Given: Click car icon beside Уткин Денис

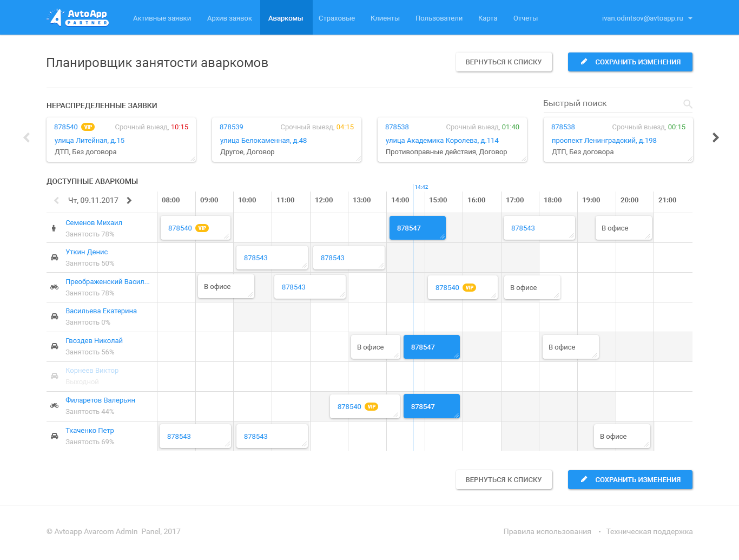Looking at the screenshot, I should [x=54, y=258].
